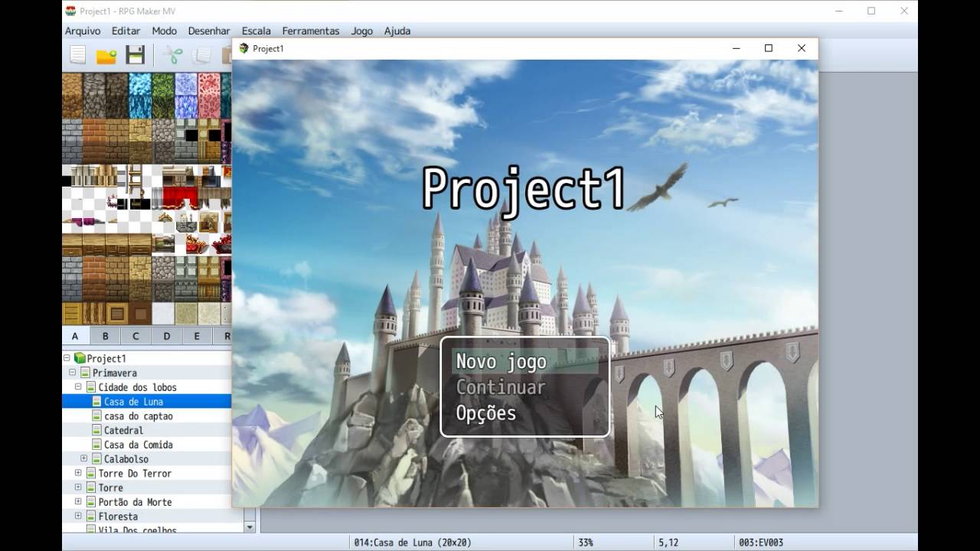Click status text 014:Casa de Luna (20x20)

pyautogui.click(x=413, y=543)
